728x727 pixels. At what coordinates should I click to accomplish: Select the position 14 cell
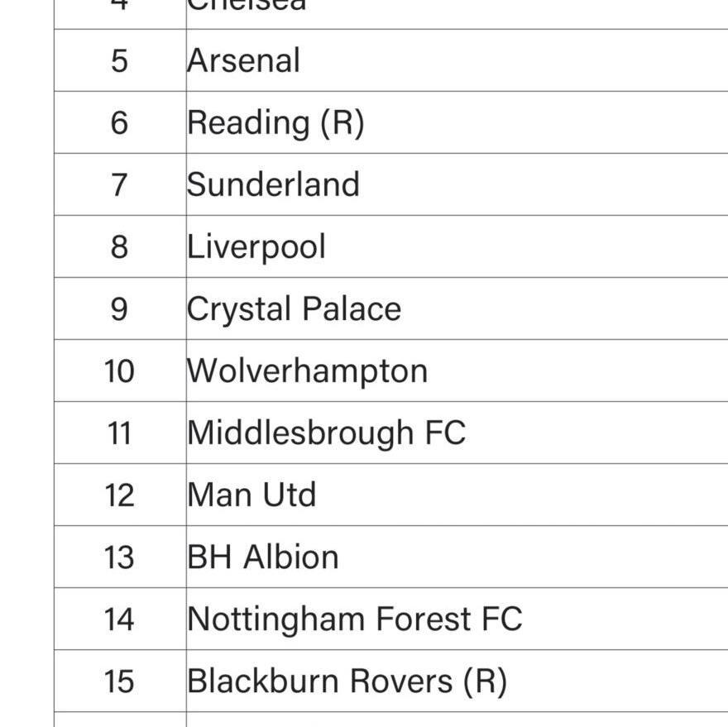pyautogui.click(x=120, y=619)
